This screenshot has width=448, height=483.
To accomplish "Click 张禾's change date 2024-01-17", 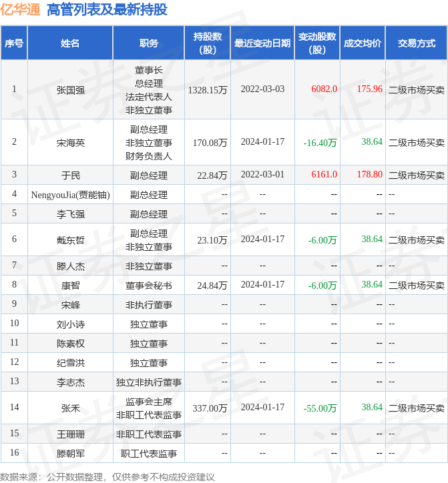I will [x=262, y=407].
